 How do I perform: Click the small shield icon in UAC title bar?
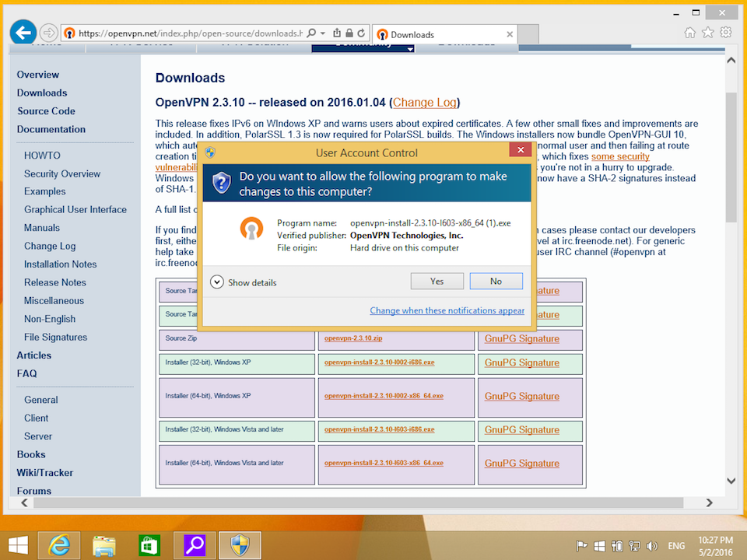210,152
